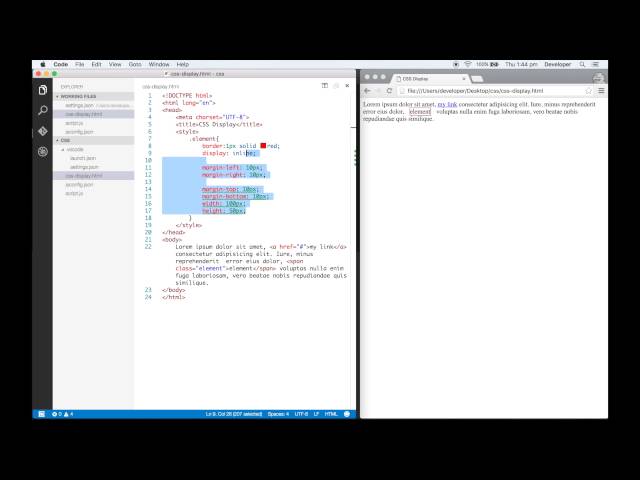Close the css-display.html editor
The width and height of the screenshot is (640, 480).
click(347, 86)
